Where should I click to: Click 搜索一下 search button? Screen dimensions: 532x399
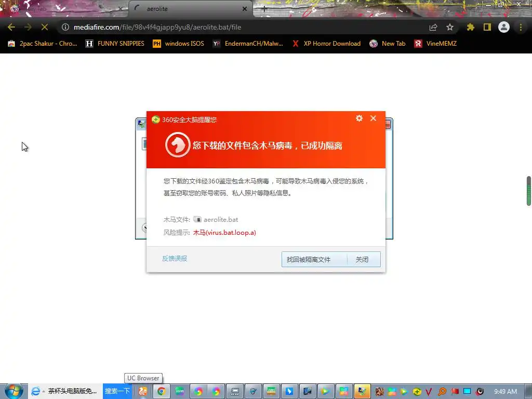point(117,391)
